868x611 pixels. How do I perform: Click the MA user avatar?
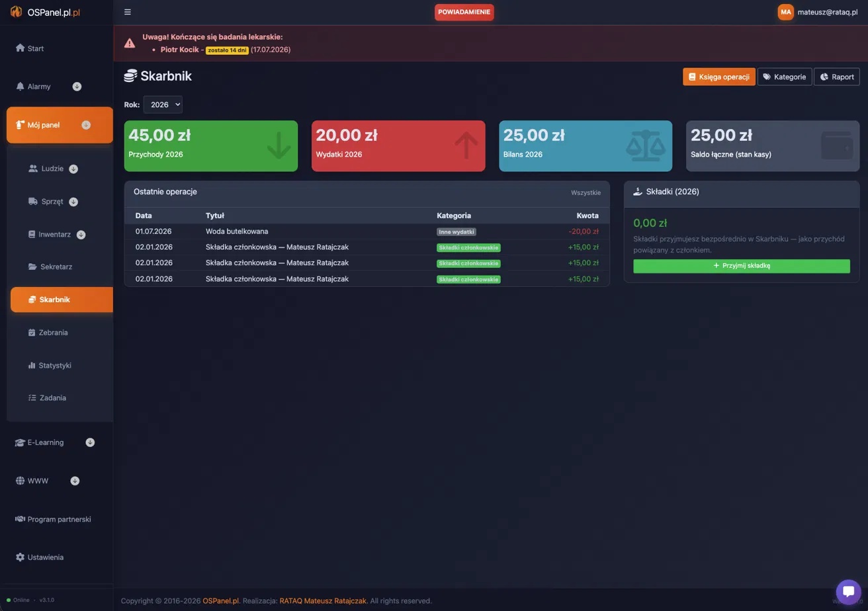(786, 12)
